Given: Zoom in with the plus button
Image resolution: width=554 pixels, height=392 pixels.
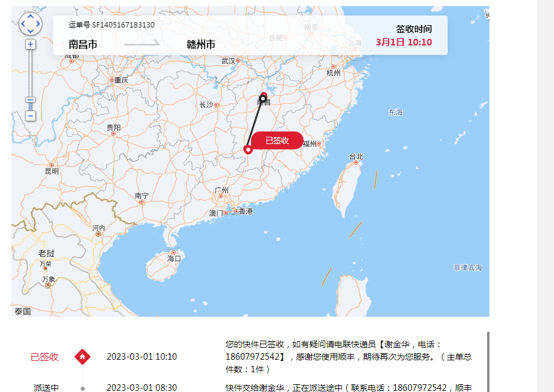Looking at the screenshot, I should (x=30, y=44).
